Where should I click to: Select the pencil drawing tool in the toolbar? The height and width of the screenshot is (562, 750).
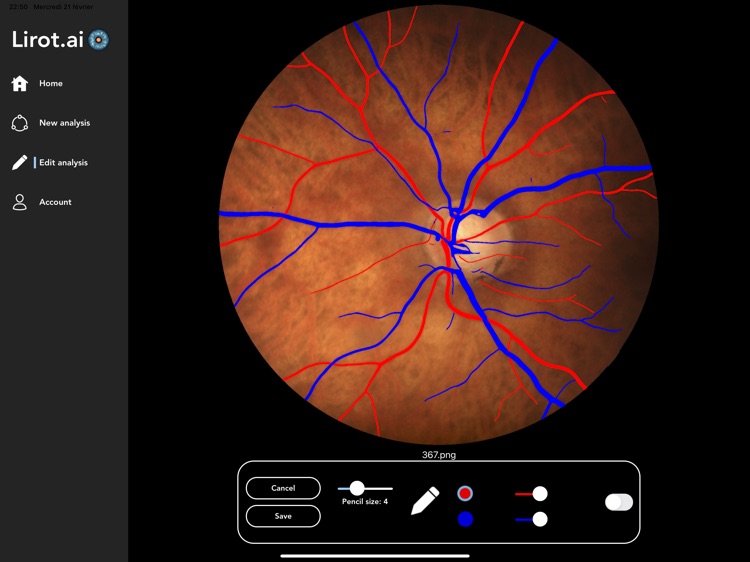[x=425, y=501]
